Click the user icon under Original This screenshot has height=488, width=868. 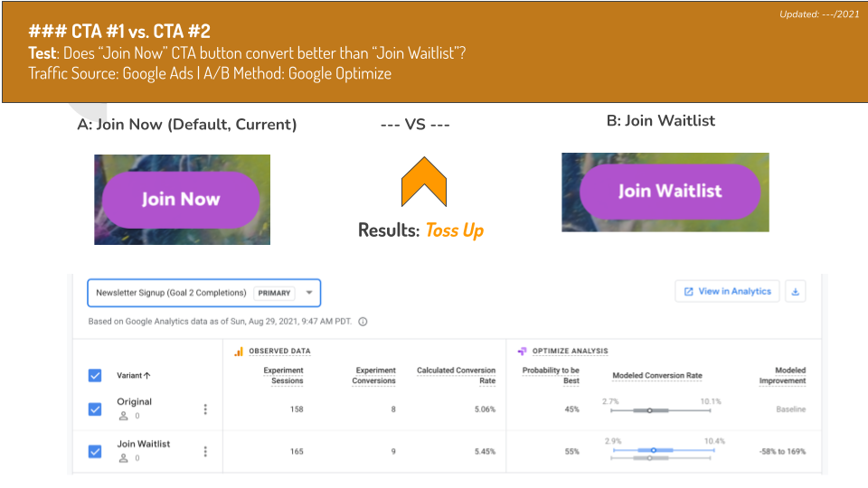124,416
